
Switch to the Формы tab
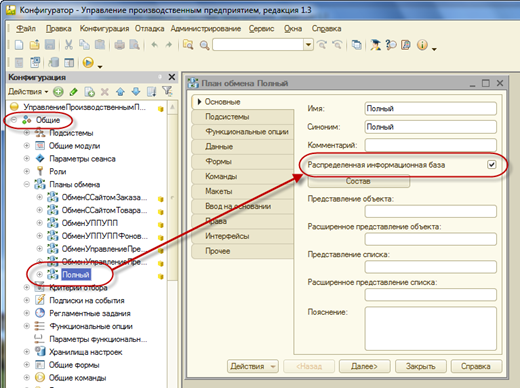click(x=242, y=161)
